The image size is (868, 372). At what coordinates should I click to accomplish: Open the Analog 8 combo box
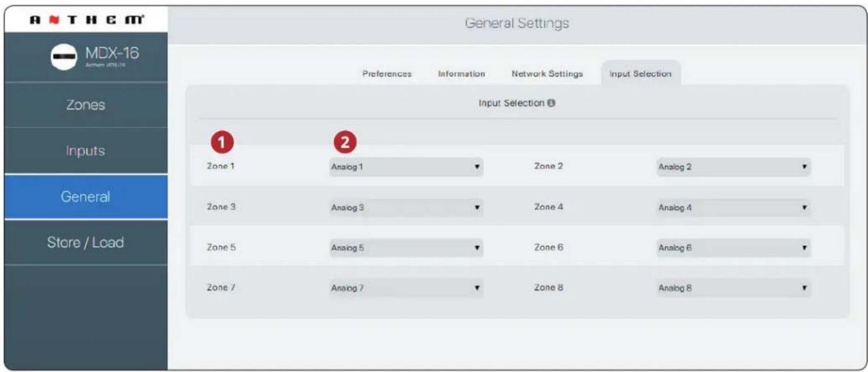733,288
